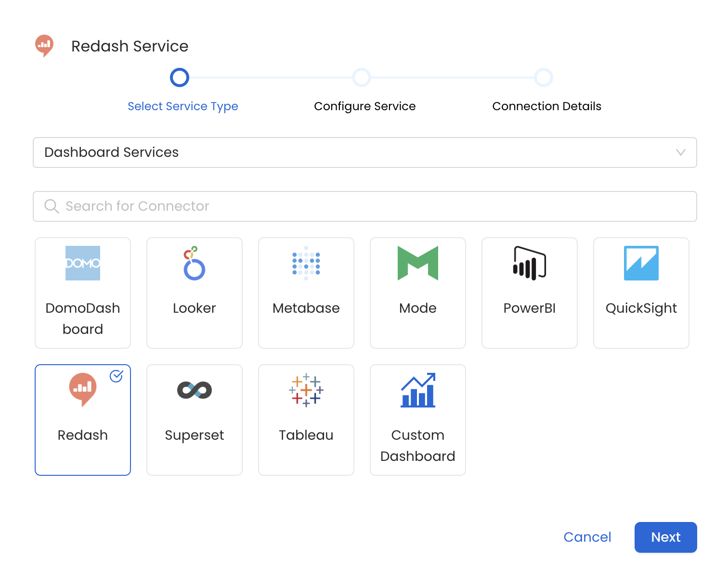Select the green Mode logo
This screenshot has width=728, height=585.
click(x=418, y=263)
